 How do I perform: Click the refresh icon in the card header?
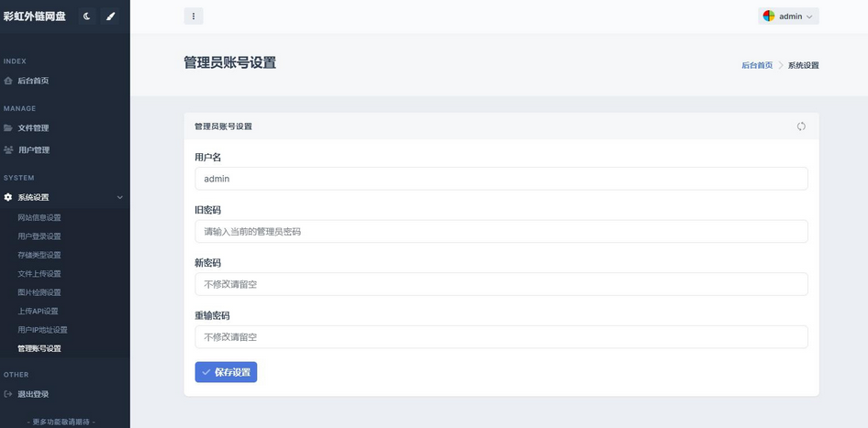[801, 126]
